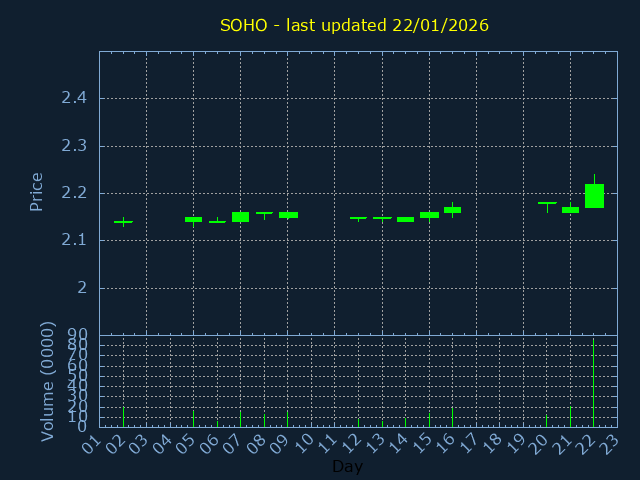Image resolution: width=640 pixels, height=480 pixels.
Task: Select the Day axis title
Action: pyautogui.click(x=347, y=467)
